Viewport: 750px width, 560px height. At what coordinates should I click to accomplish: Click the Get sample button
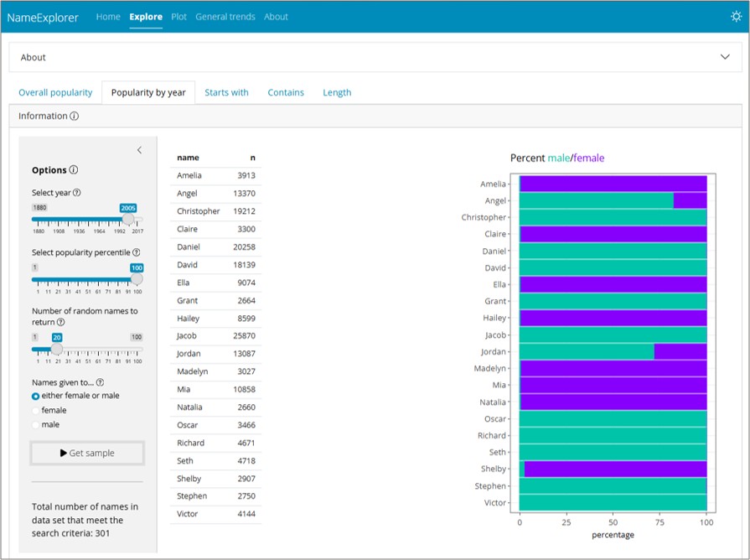coord(87,453)
